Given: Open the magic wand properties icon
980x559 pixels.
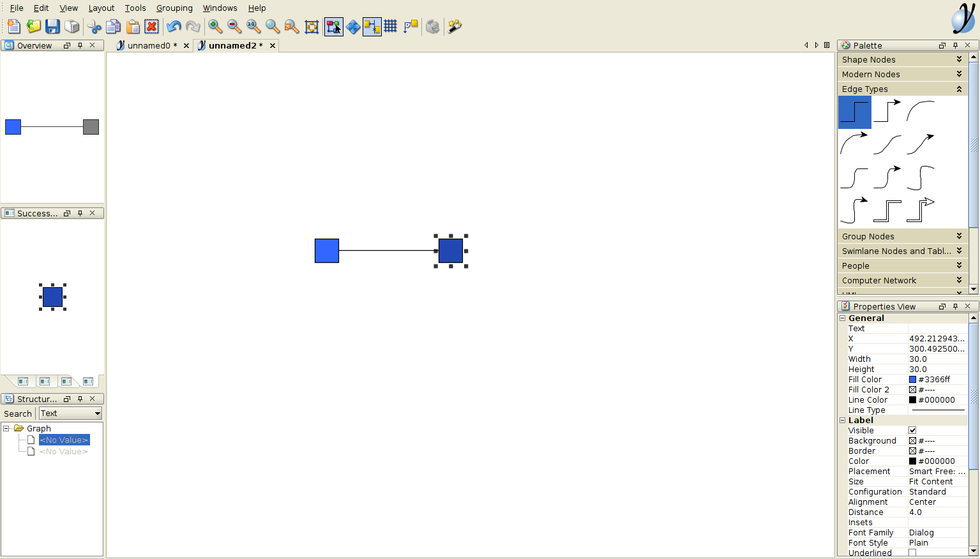Looking at the screenshot, I should 455,26.
